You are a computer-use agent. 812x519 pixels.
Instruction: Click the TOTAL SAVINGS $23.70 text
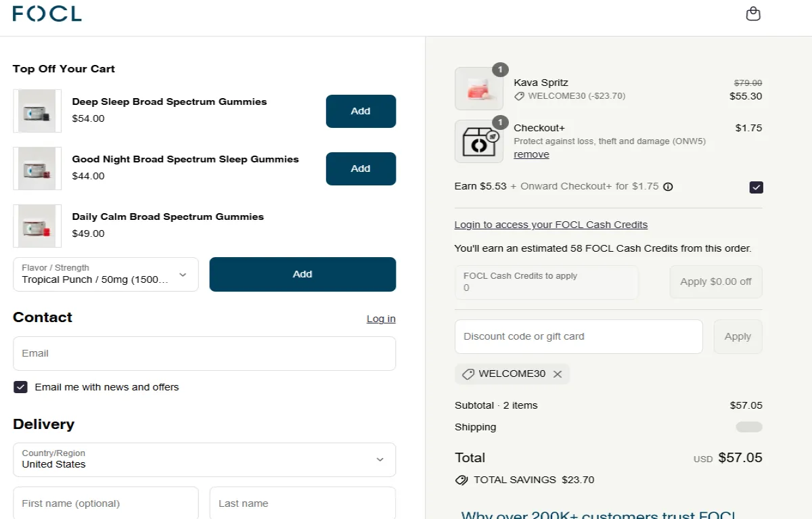point(534,480)
